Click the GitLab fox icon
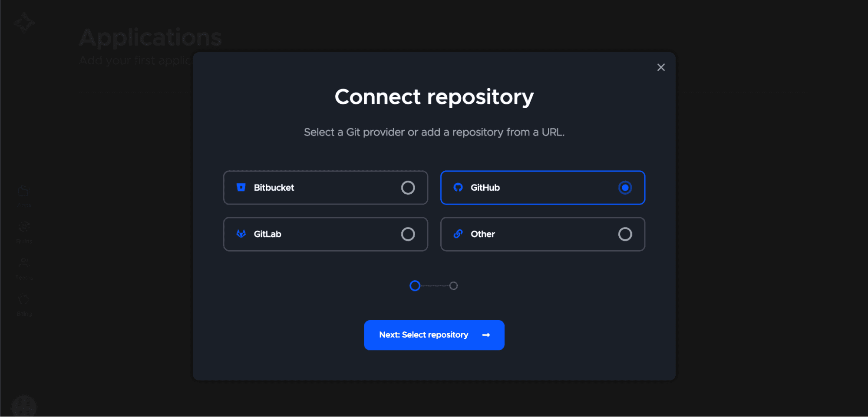The height and width of the screenshot is (417, 868). pyautogui.click(x=241, y=234)
